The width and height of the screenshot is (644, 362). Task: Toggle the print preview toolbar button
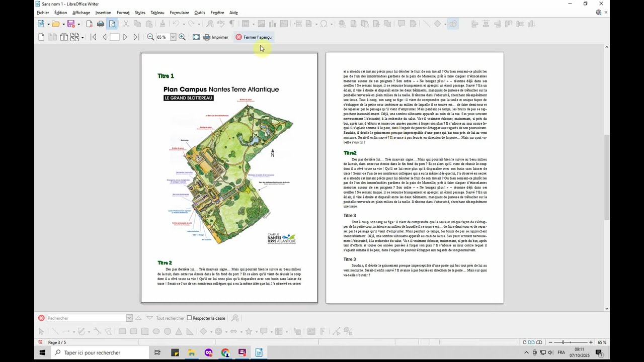coord(112,24)
